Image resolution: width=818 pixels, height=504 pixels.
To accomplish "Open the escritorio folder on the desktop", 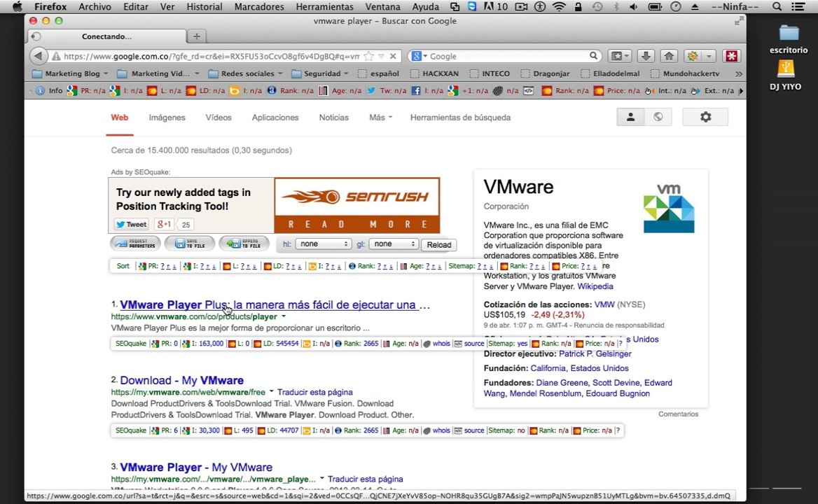I will (789, 39).
